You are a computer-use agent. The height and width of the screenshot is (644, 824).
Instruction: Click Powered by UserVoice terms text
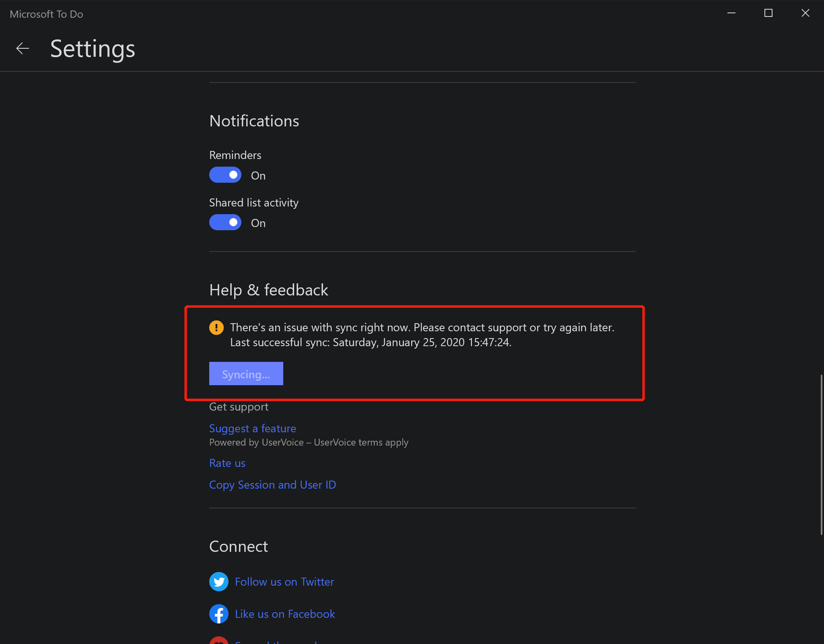(309, 443)
